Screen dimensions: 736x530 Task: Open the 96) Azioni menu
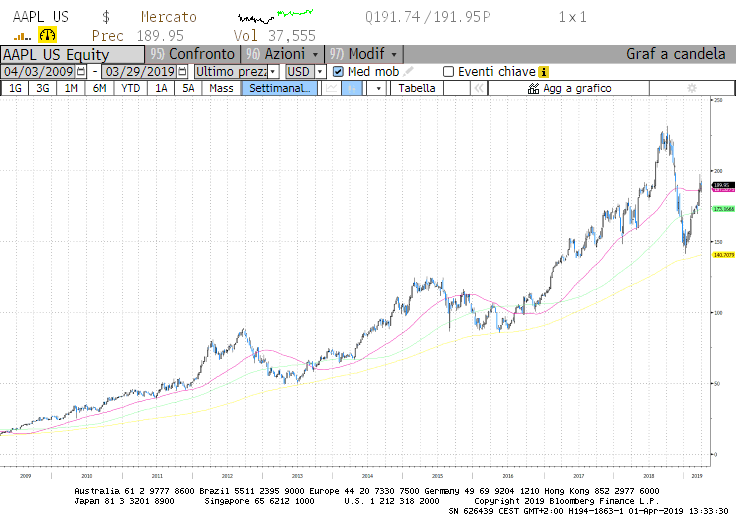pos(283,54)
